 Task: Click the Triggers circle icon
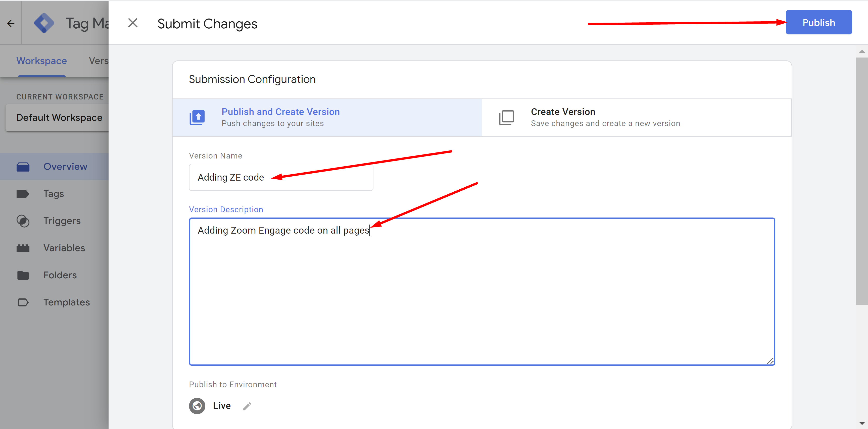point(23,221)
